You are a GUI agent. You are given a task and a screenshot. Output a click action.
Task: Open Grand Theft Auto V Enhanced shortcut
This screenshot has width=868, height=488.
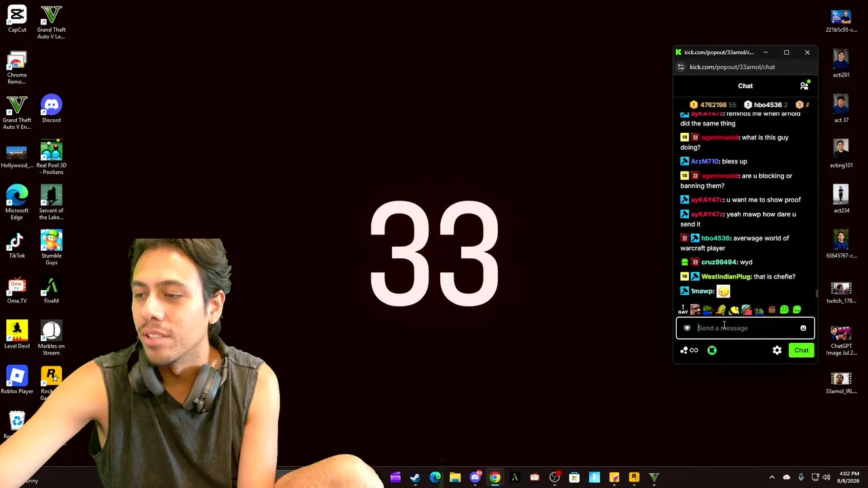pyautogui.click(x=17, y=113)
